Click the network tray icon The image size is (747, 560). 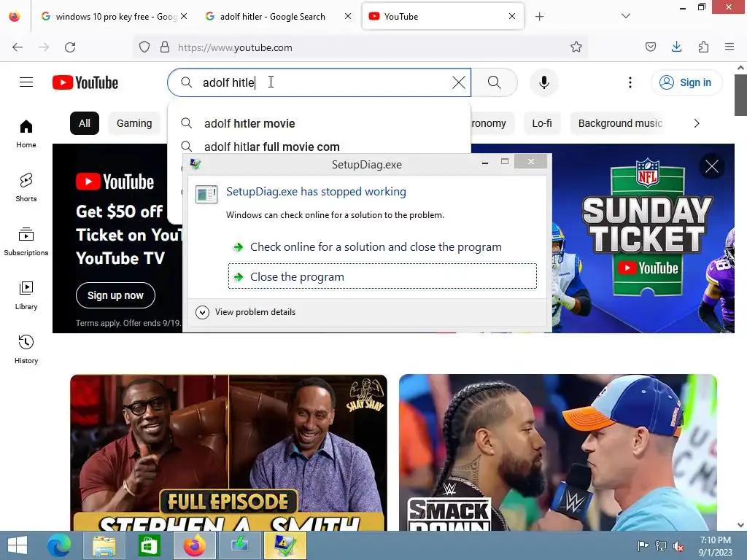[660, 546]
